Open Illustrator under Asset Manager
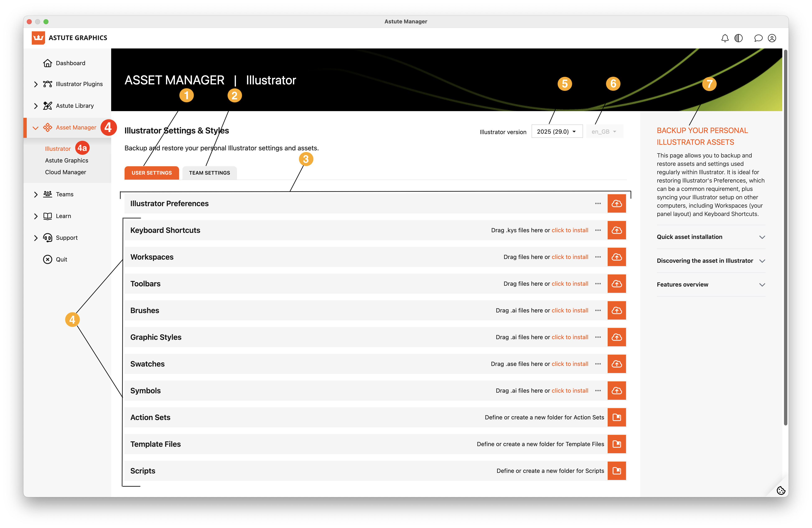Screen dimensions: 812x528 pyautogui.click(x=58, y=149)
